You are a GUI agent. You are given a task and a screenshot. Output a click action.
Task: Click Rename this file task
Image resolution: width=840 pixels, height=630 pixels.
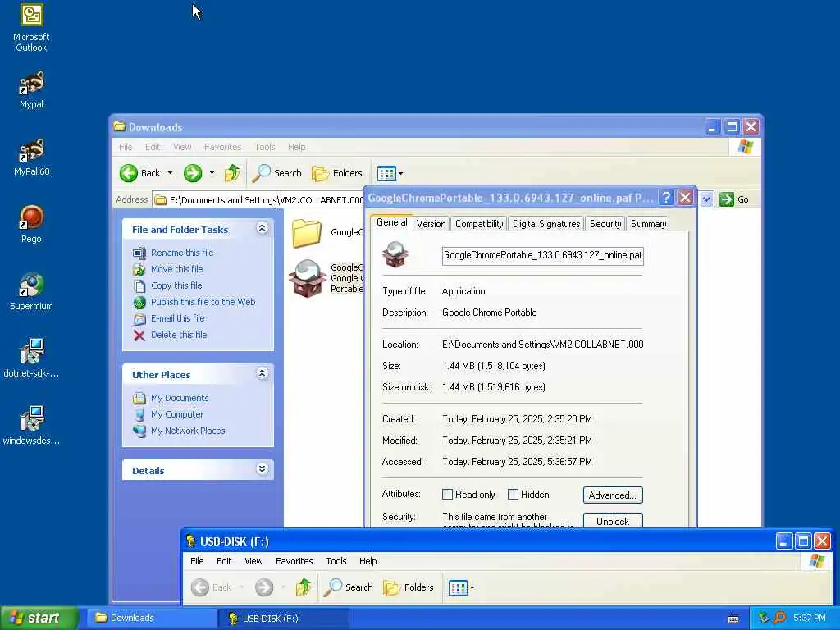[x=182, y=253]
